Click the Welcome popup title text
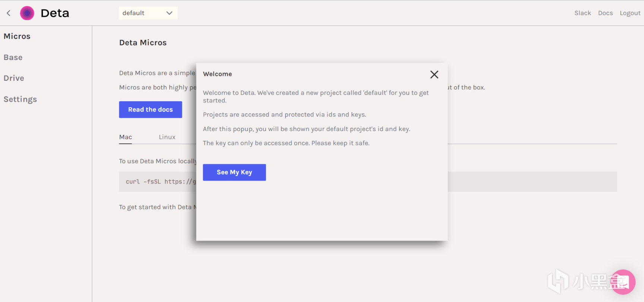 [x=217, y=74]
